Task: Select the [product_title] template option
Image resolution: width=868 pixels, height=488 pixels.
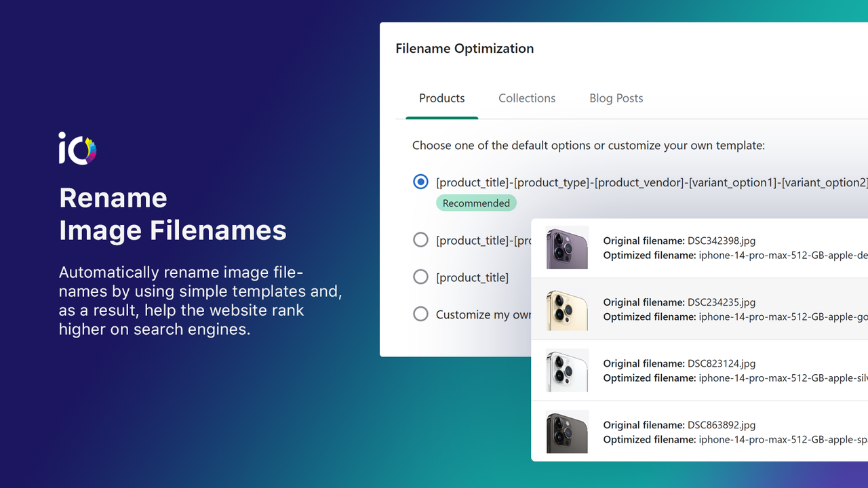Action: point(420,277)
